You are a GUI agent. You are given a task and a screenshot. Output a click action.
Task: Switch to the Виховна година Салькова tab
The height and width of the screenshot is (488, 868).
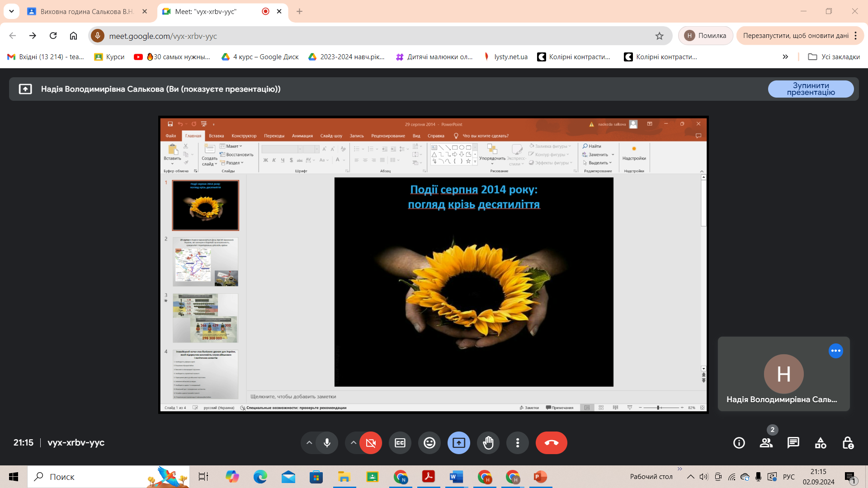pyautogui.click(x=87, y=11)
